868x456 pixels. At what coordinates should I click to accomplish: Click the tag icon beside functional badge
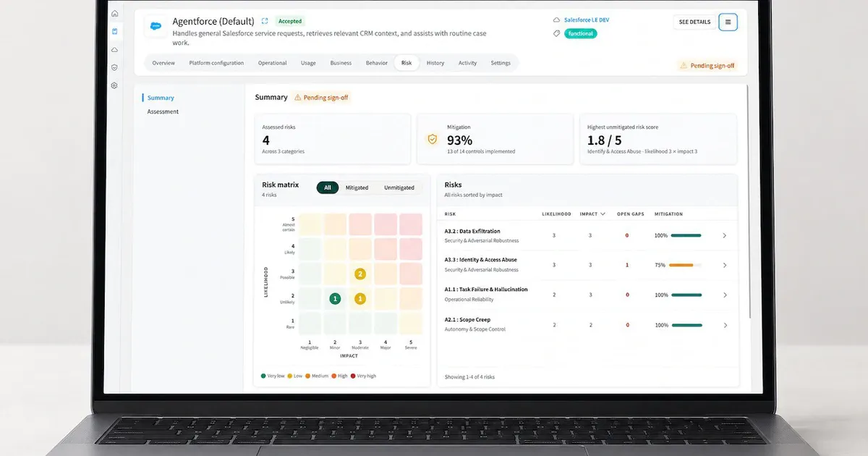click(x=556, y=33)
